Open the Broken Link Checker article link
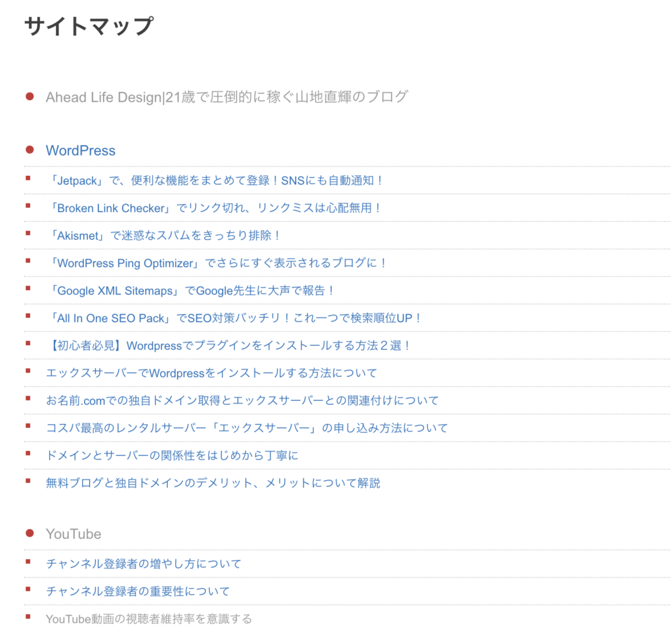 pos(214,208)
